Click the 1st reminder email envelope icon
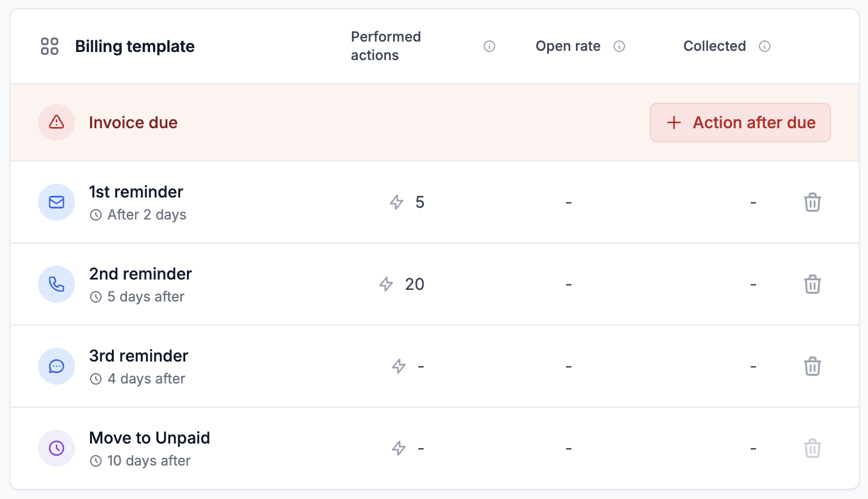 (57, 202)
